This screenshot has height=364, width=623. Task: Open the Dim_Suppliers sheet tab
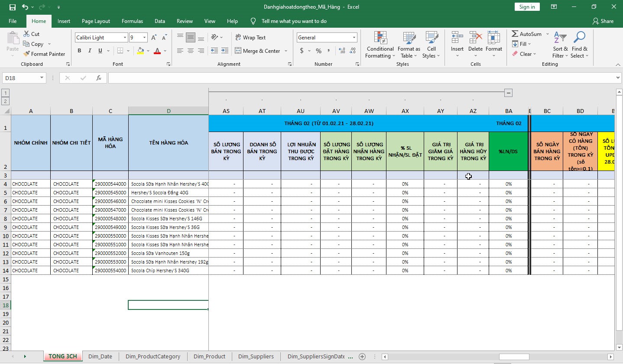point(256,357)
